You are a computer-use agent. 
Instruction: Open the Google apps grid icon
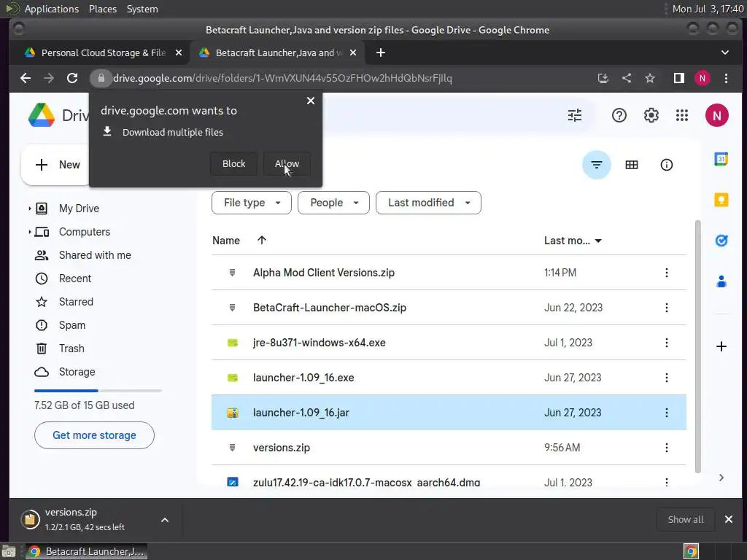pos(682,115)
